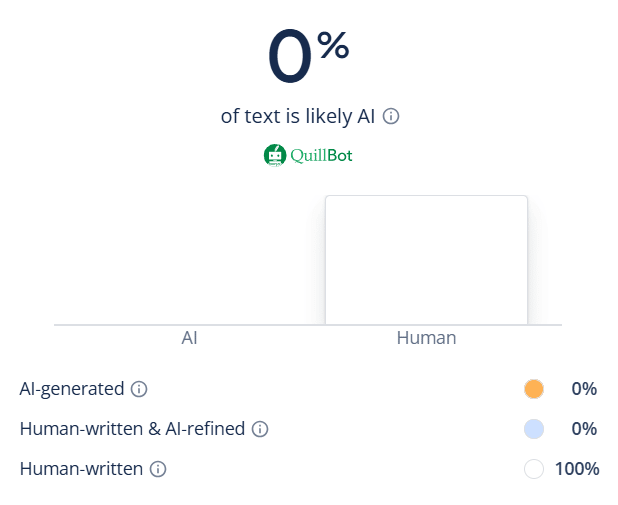Click the Human bar in the chart

click(426, 260)
